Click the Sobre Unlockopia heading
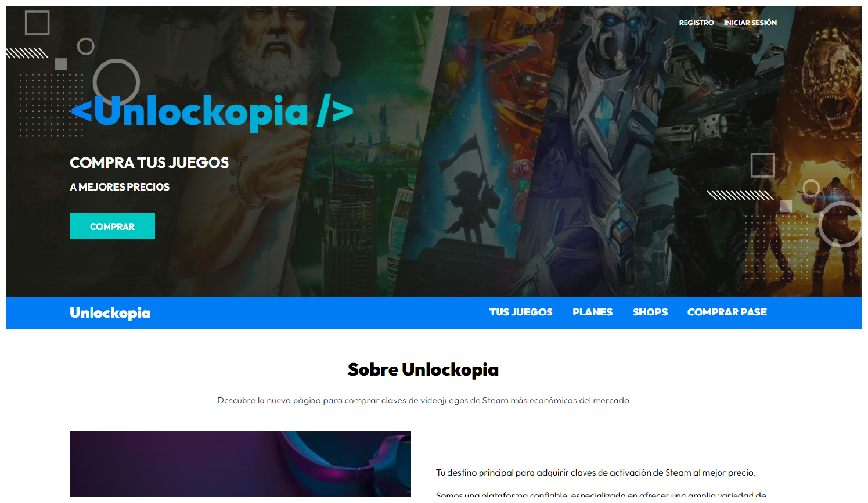 (x=423, y=370)
